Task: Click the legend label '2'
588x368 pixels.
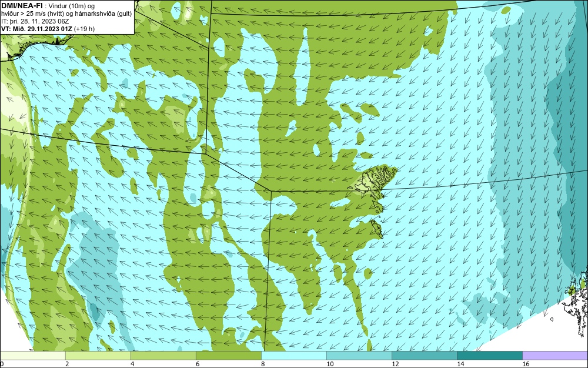Action: (x=67, y=364)
